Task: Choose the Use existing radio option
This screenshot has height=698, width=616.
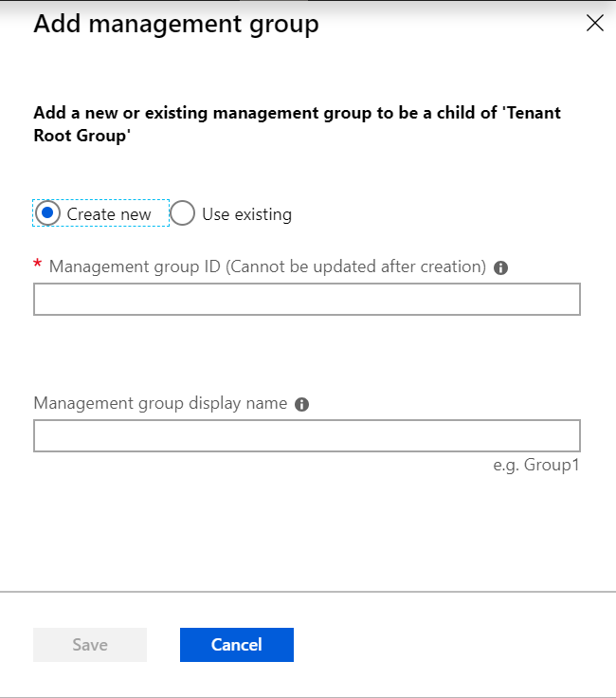Action: click(x=183, y=213)
